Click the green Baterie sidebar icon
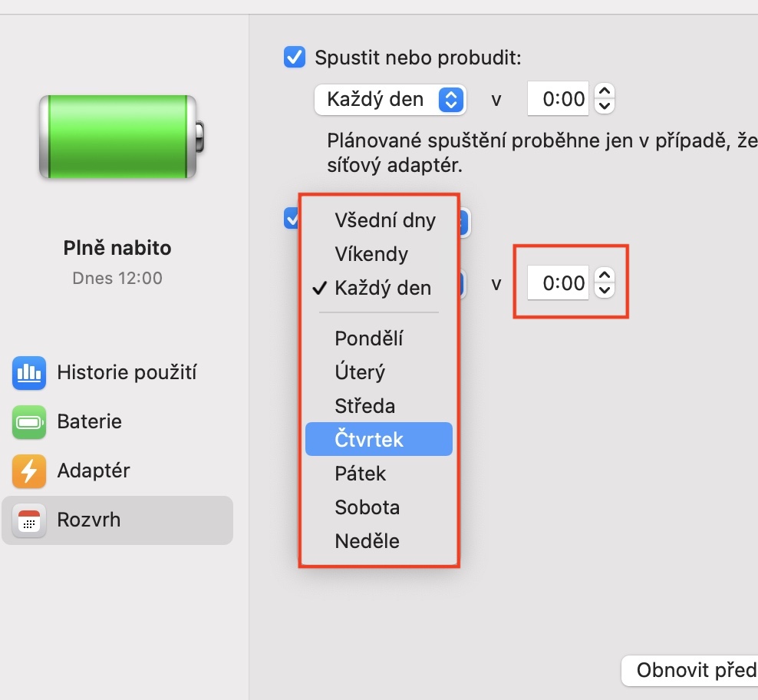The image size is (758, 700). pos(29,422)
